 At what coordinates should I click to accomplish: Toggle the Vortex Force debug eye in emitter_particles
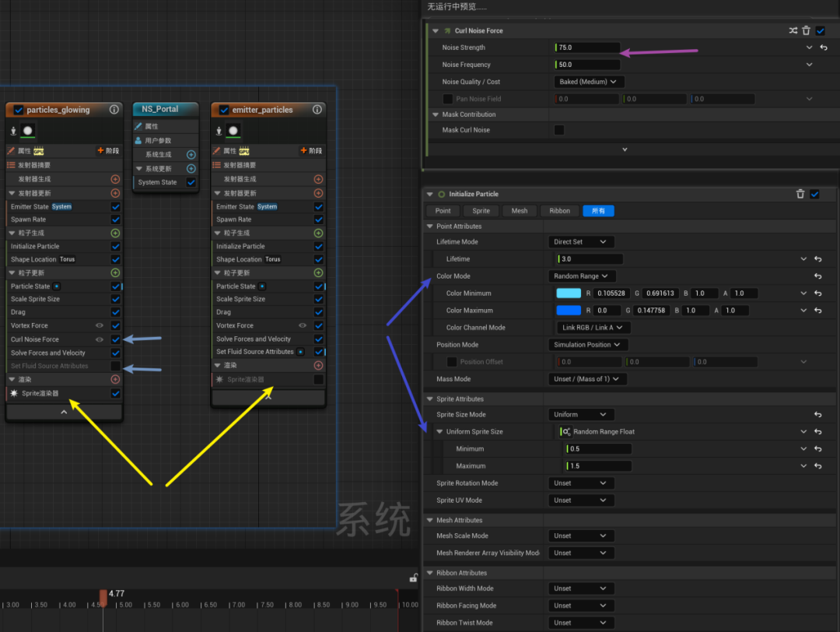pos(303,325)
